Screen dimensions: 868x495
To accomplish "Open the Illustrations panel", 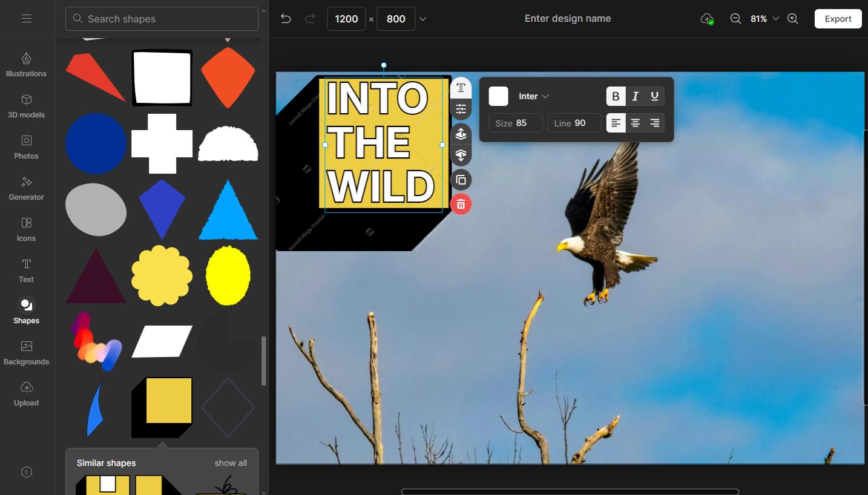I will click(26, 65).
